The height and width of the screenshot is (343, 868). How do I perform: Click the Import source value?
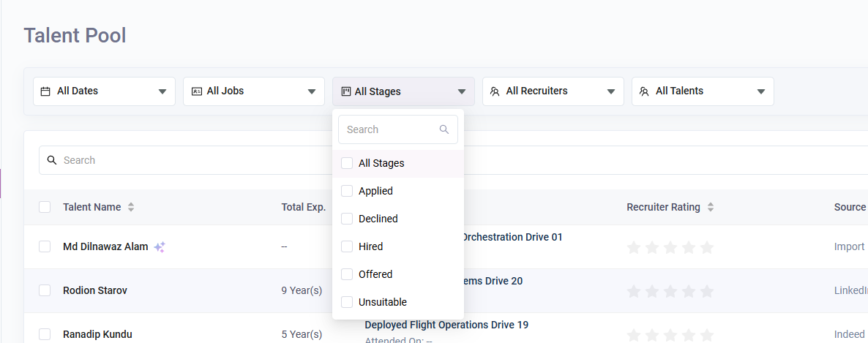849,246
